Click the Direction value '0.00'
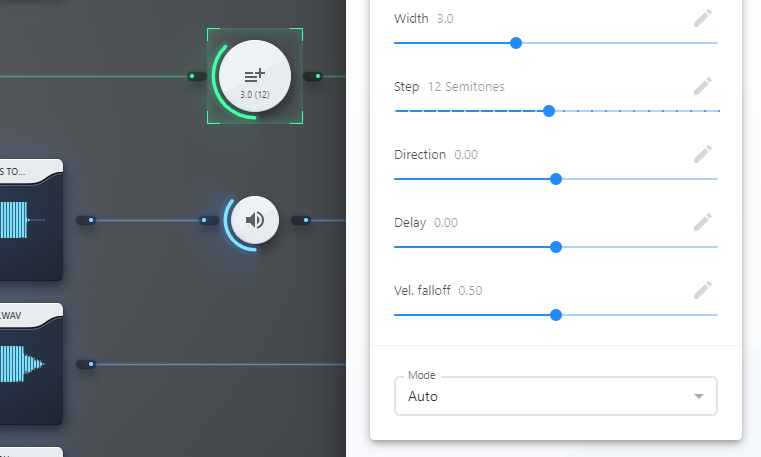This screenshot has width=761, height=457. pyautogui.click(x=466, y=154)
